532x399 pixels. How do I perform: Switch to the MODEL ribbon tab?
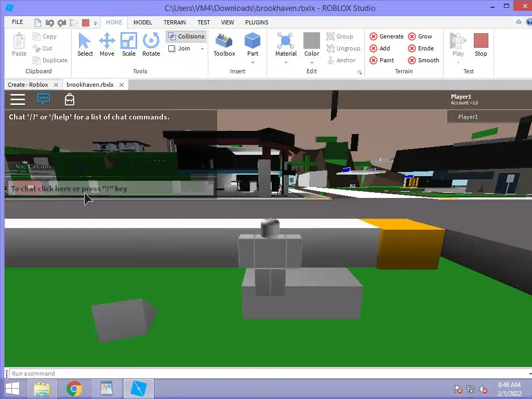pos(142,22)
